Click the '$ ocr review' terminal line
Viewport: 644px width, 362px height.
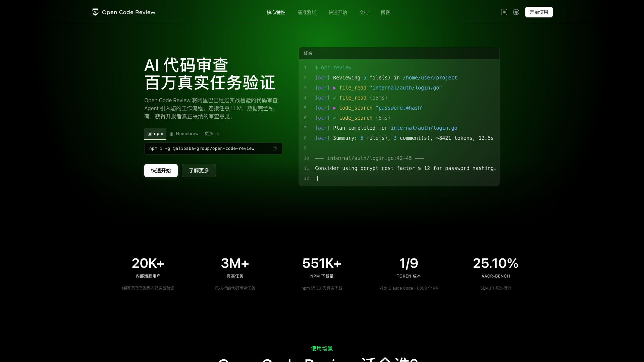pyautogui.click(x=333, y=68)
